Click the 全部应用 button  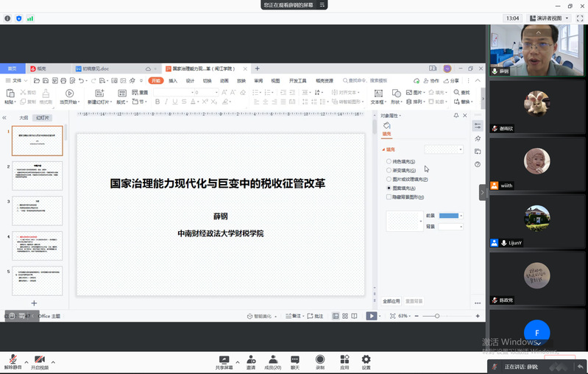pos(392,301)
